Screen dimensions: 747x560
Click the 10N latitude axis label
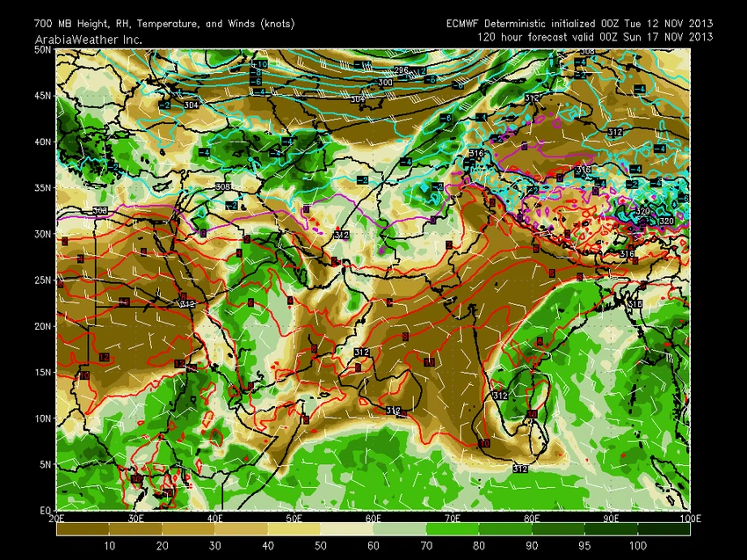click(43, 418)
